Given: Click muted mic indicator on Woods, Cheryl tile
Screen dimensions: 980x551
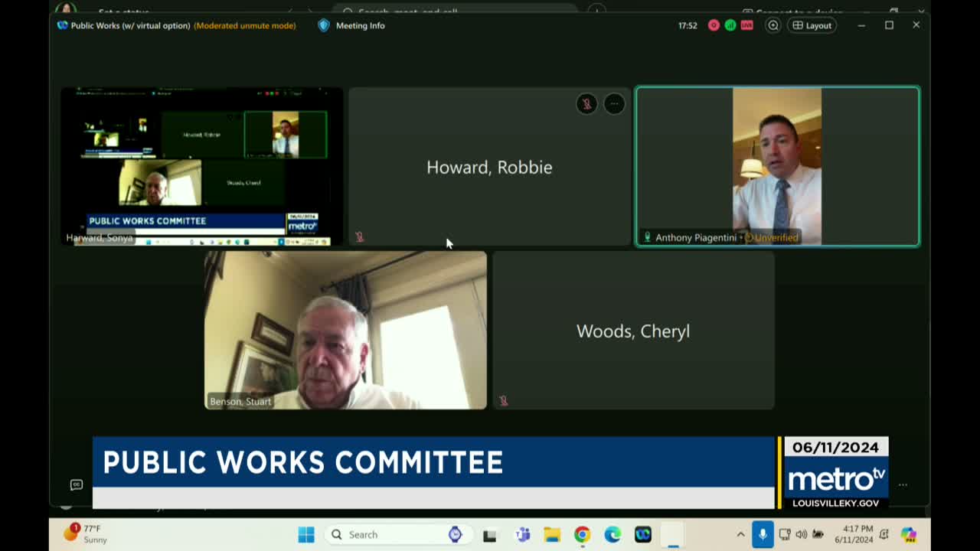Looking at the screenshot, I should click(503, 400).
